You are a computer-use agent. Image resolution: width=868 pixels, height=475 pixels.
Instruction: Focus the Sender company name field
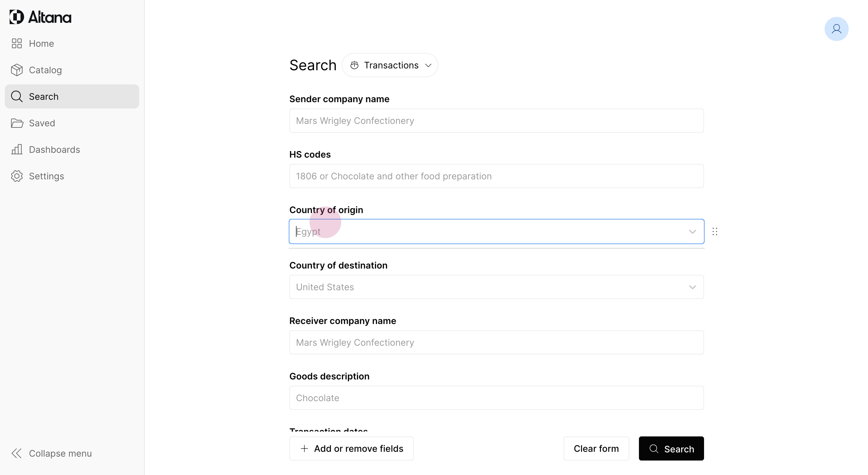496,121
